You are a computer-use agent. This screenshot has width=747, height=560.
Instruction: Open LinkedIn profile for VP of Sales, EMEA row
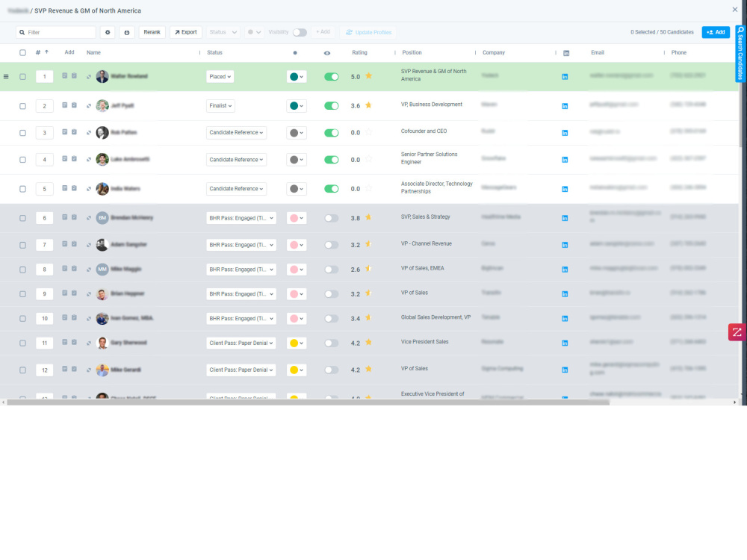pos(565,270)
